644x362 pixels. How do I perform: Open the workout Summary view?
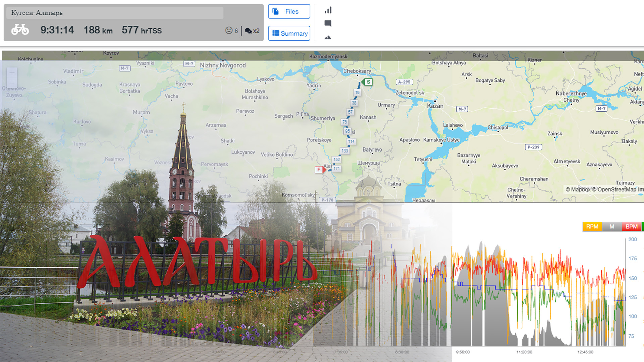(289, 33)
